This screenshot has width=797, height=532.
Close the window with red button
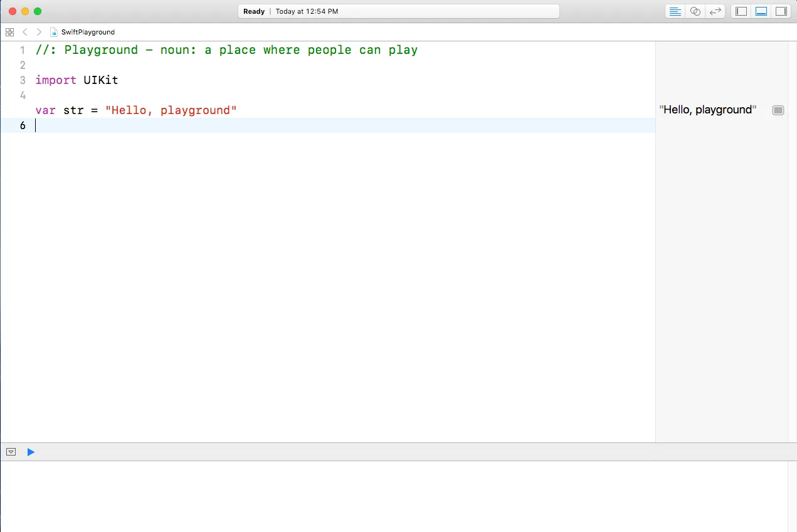point(13,11)
